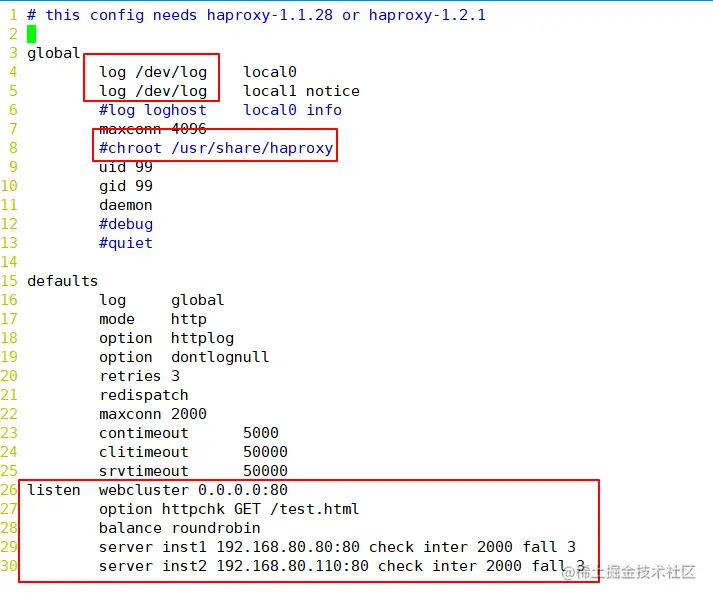
Task: Click 'uid 99' on line 9
Action: [x=126, y=167]
